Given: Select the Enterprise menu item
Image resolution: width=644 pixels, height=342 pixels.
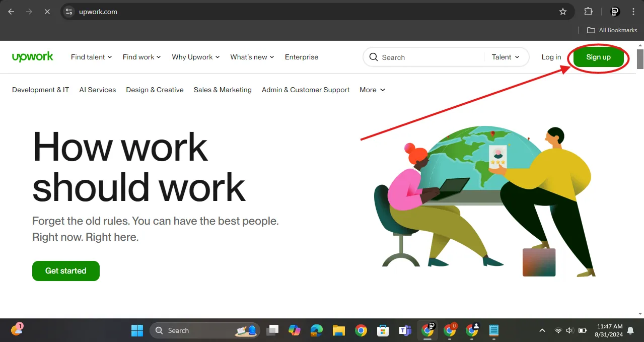Looking at the screenshot, I should (301, 57).
